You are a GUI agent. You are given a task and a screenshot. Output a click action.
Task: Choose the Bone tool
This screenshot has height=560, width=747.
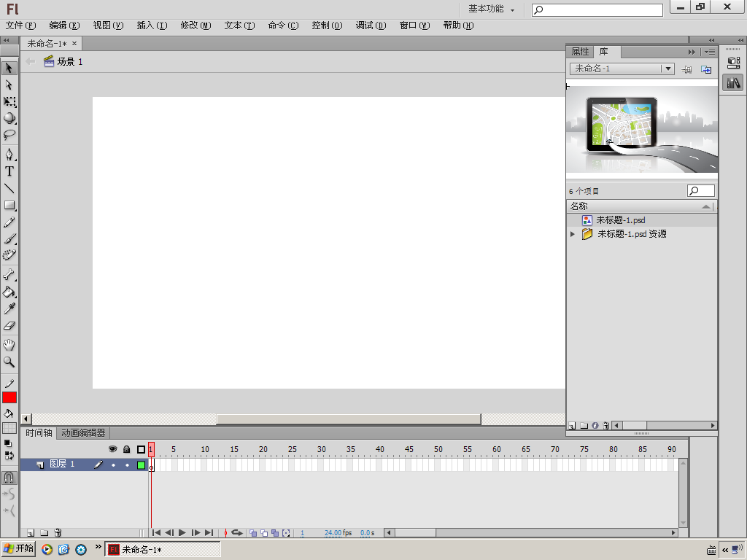tap(9, 275)
